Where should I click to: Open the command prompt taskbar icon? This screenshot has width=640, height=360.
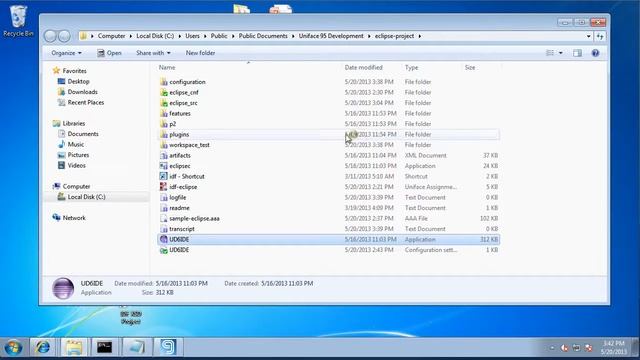pos(104,347)
